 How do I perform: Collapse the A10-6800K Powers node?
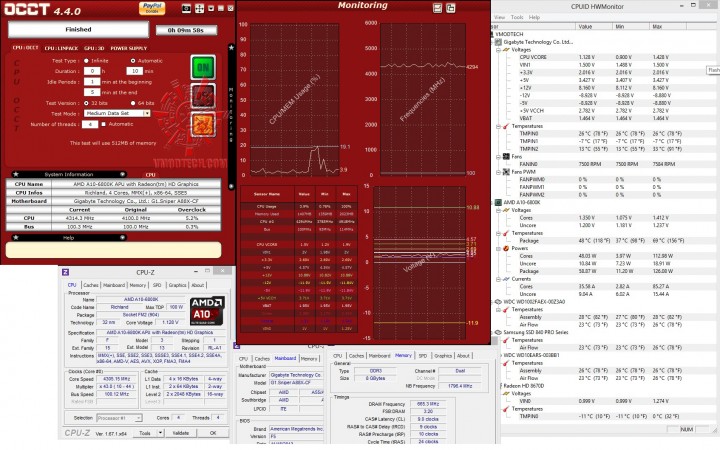pos(498,248)
